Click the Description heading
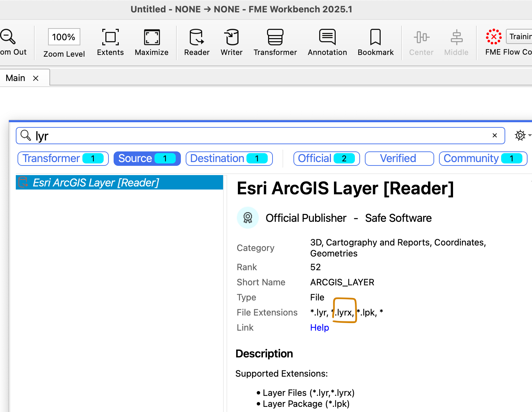The height and width of the screenshot is (412, 532). coord(264,354)
